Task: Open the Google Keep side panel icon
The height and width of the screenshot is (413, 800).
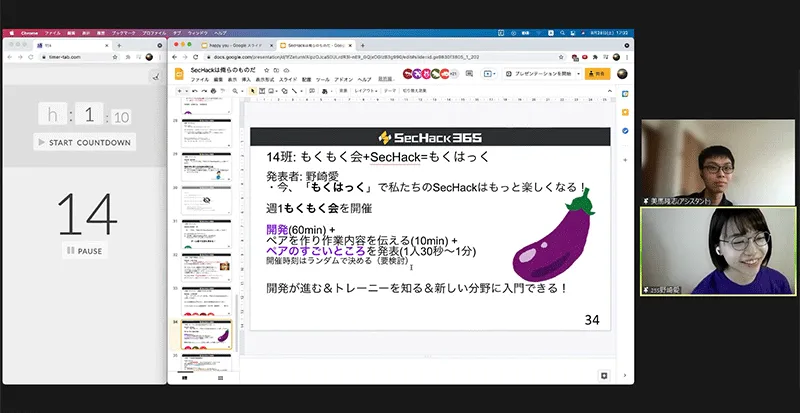Action: pos(625,112)
